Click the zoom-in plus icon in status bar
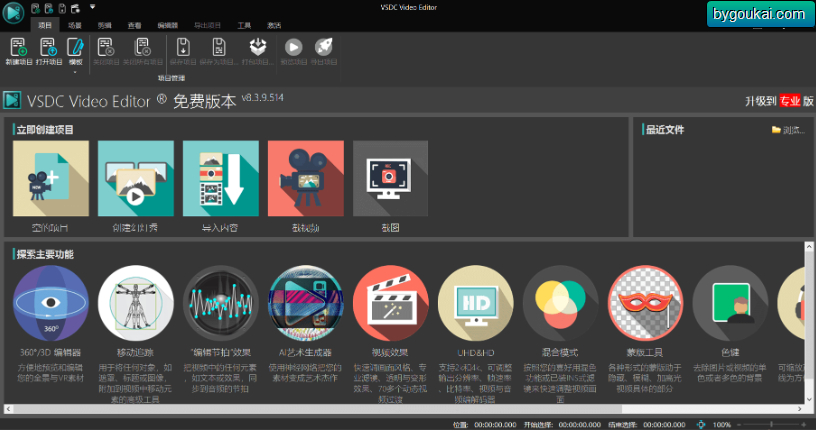Viewport: 816px width, 431px height. pyautogui.click(x=804, y=425)
